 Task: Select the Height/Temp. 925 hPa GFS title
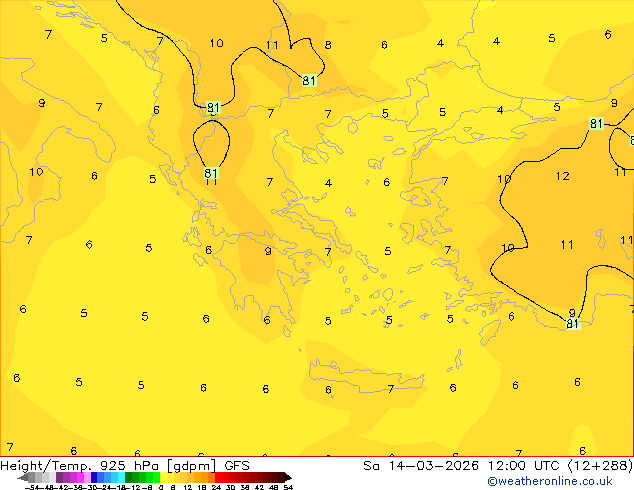(125, 466)
